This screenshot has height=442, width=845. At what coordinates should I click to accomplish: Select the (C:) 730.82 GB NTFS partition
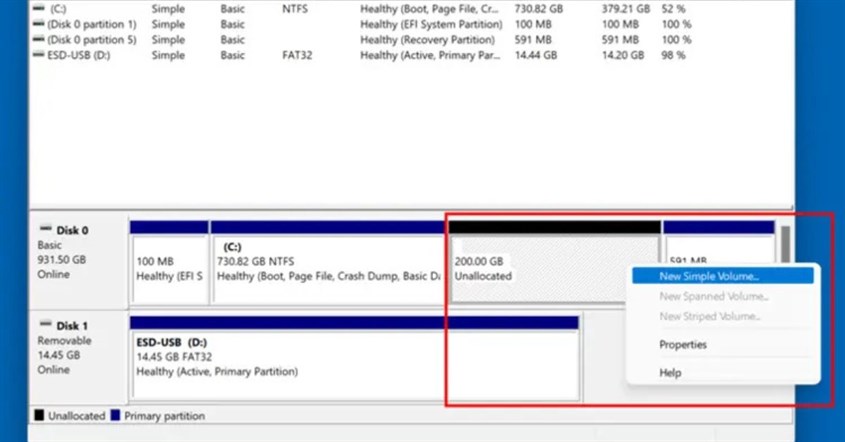[328, 262]
